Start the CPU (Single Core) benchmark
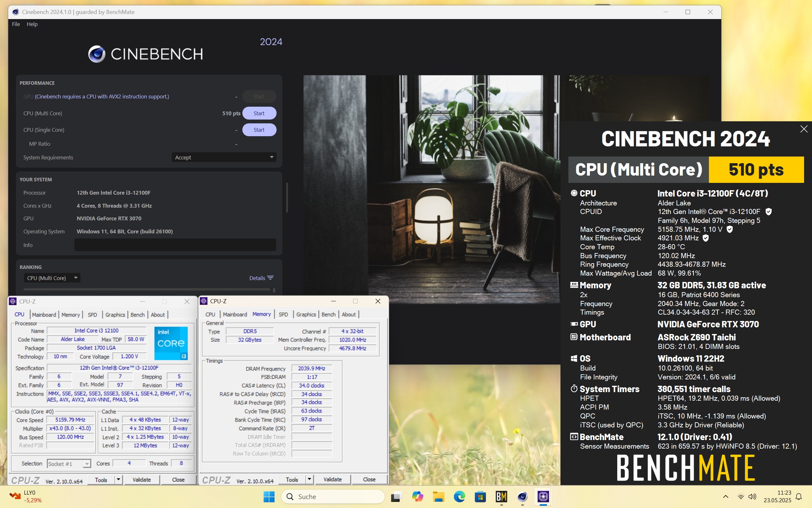Image resolution: width=812 pixels, height=508 pixels. pos(259,130)
